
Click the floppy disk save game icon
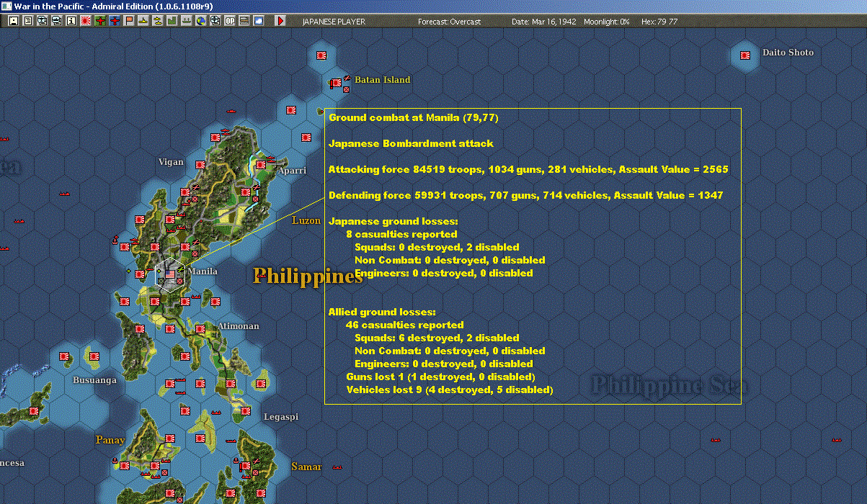[x=14, y=22]
